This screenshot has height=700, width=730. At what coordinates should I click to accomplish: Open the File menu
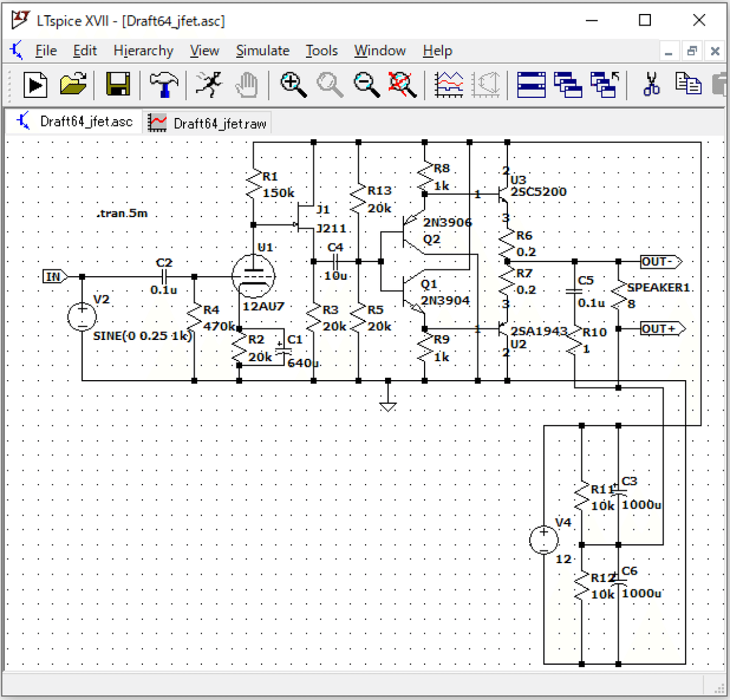click(46, 50)
